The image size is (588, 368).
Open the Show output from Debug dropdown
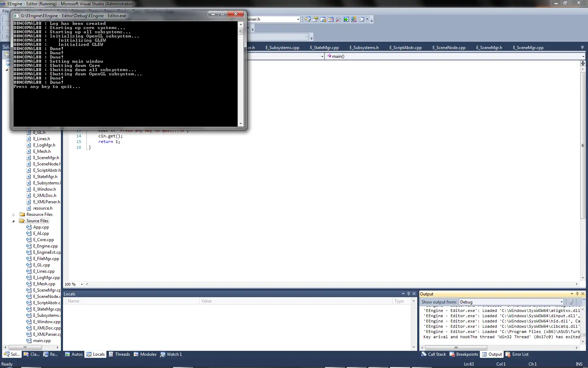561,302
